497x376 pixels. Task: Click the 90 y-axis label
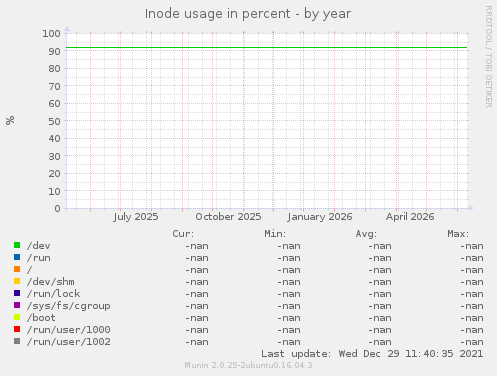(x=54, y=51)
